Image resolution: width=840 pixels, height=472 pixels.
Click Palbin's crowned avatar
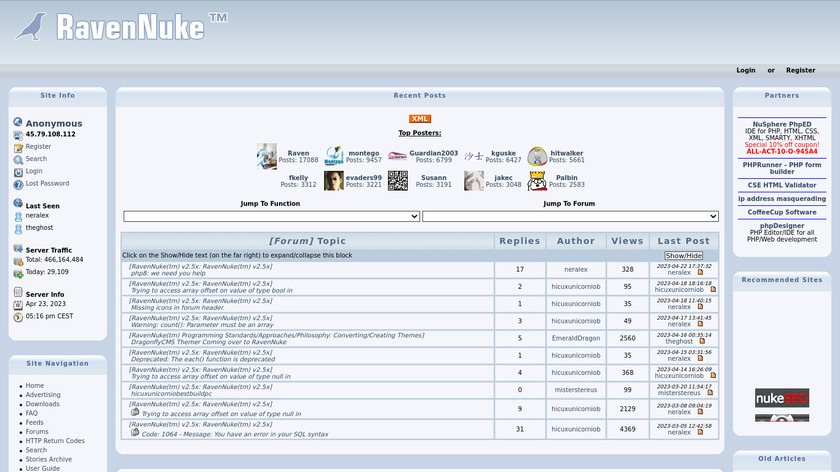click(537, 181)
